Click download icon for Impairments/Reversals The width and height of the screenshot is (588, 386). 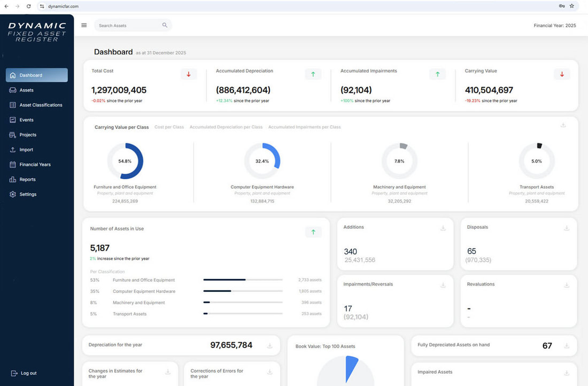443,285
